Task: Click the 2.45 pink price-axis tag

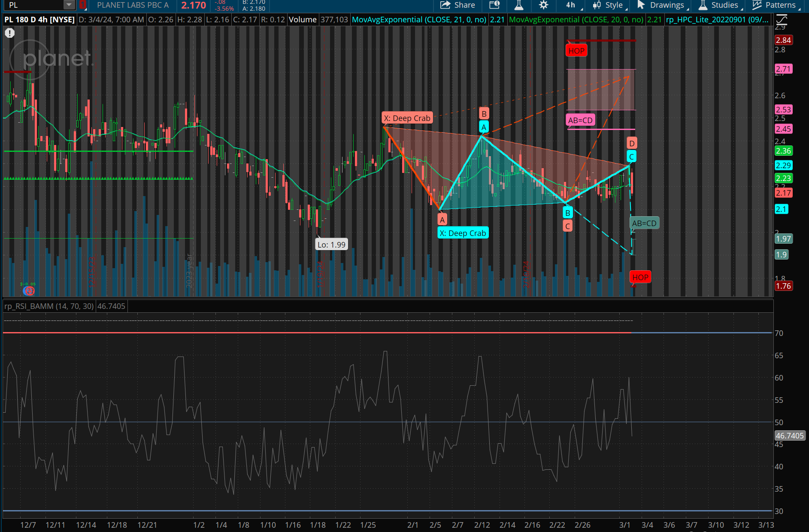Action: 783,129
